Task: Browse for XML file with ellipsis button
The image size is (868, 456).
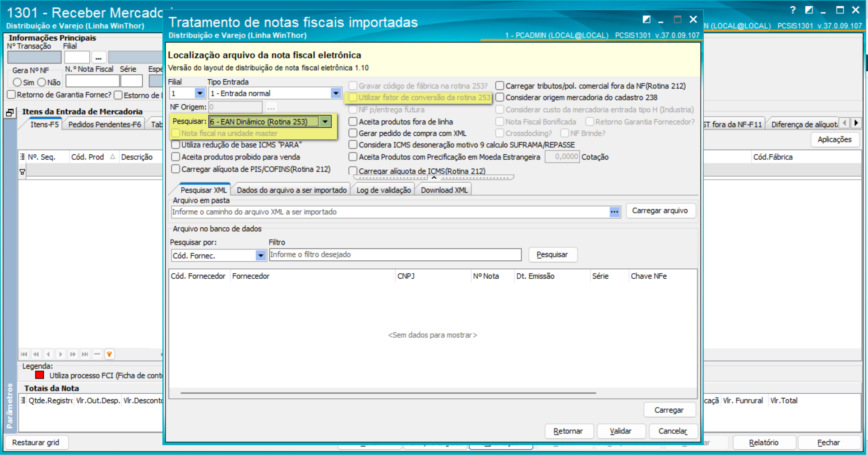Action: [x=614, y=212]
